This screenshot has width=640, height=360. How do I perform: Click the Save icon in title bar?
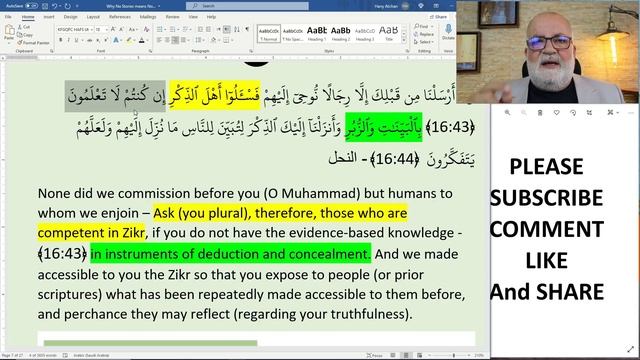pyautogui.click(x=45, y=6)
